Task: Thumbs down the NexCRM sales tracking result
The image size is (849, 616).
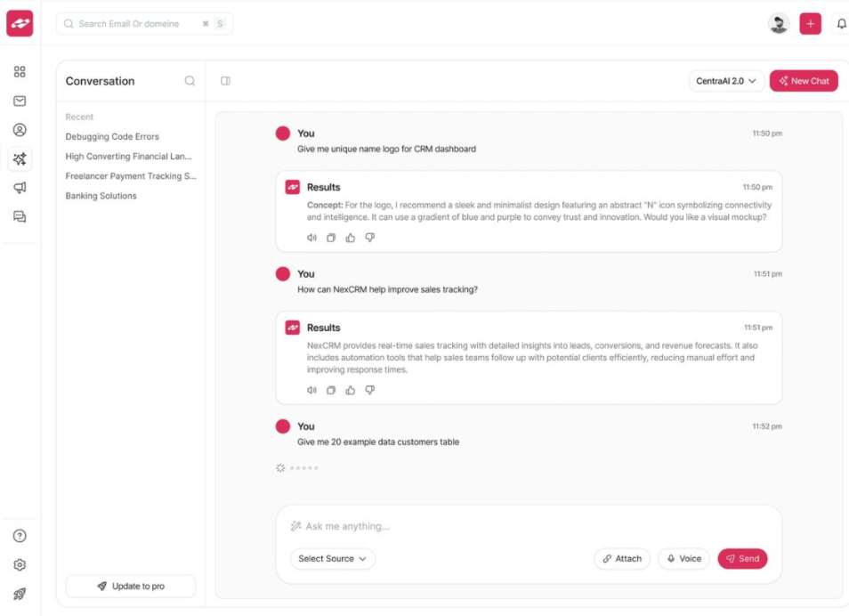Action: pyautogui.click(x=370, y=390)
